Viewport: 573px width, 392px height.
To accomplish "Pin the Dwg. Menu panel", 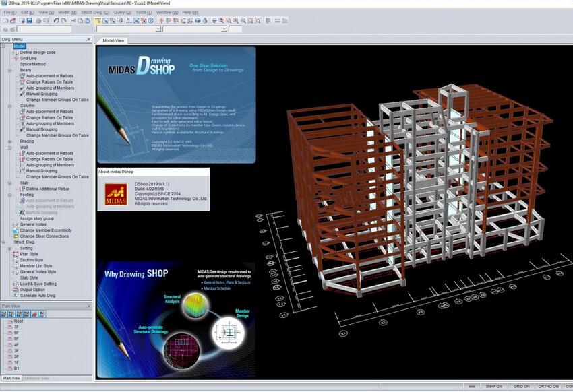I will (x=88, y=40).
